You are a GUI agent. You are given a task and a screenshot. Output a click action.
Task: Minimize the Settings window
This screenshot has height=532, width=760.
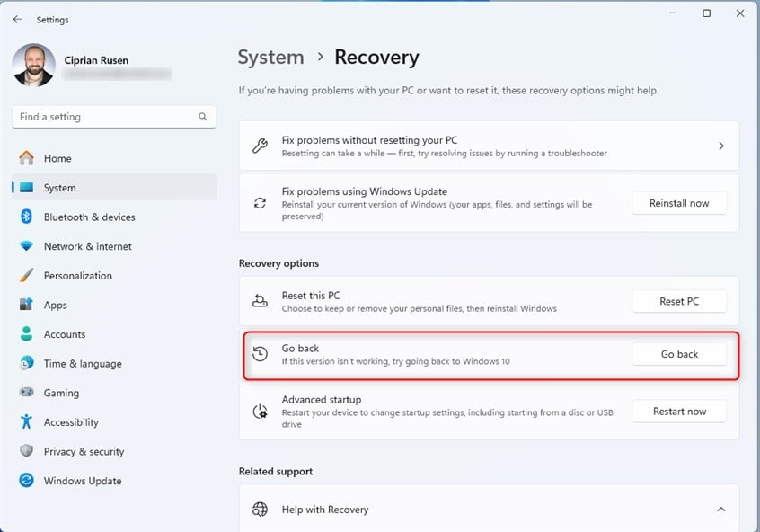(x=673, y=13)
